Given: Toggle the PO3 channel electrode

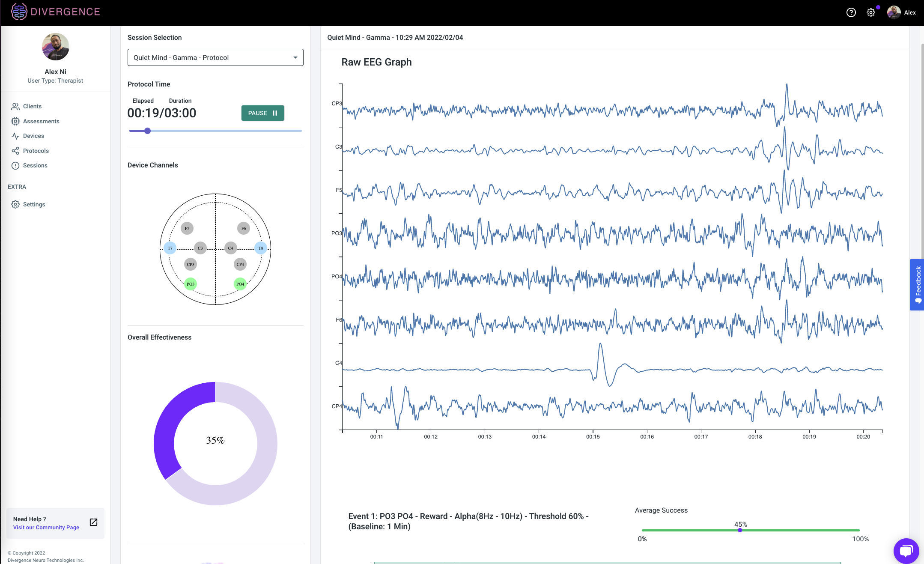Looking at the screenshot, I should [x=191, y=284].
